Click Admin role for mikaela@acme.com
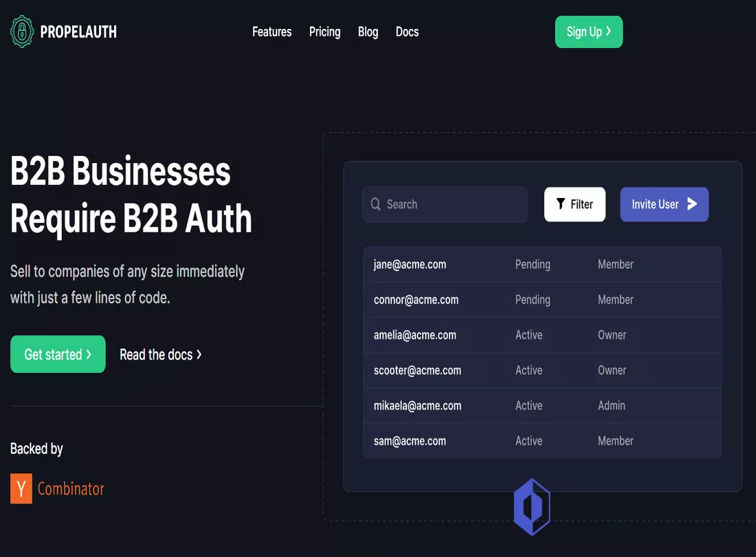 coord(612,406)
